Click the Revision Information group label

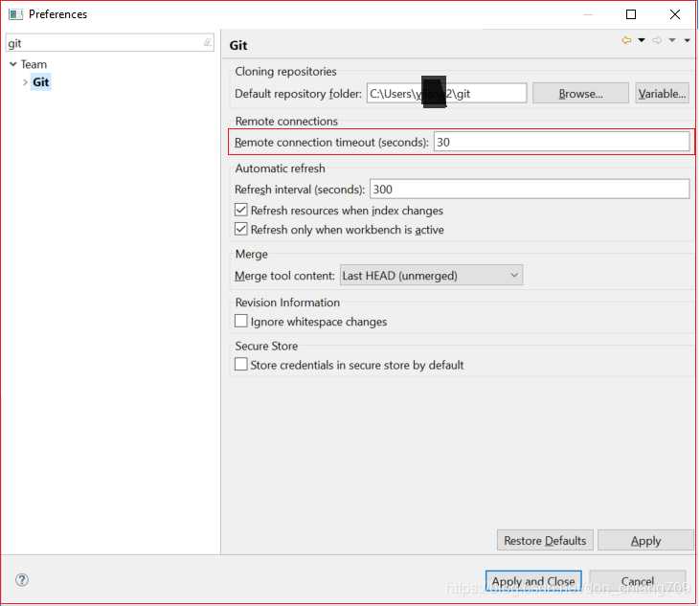(x=287, y=303)
